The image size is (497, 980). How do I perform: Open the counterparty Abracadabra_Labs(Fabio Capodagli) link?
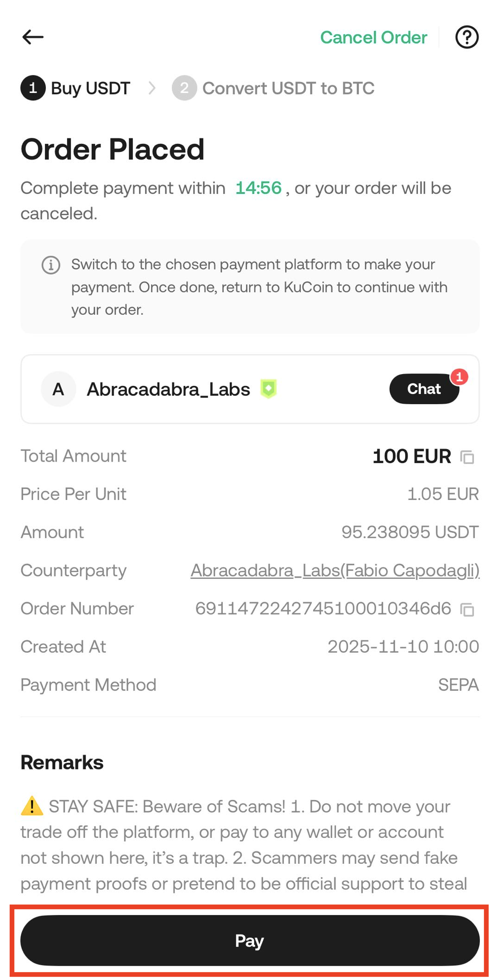click(335, 570)
